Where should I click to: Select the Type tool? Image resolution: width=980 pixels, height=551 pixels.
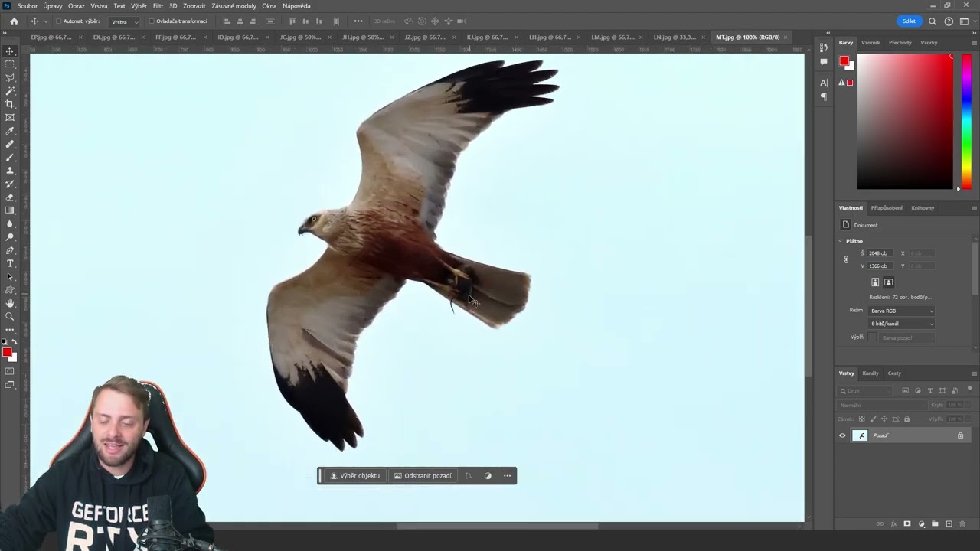tap(10, 263)
